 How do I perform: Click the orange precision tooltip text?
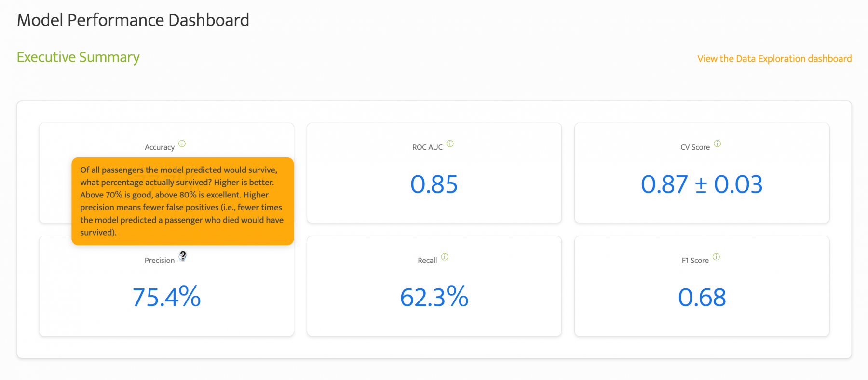pos(182,201)
